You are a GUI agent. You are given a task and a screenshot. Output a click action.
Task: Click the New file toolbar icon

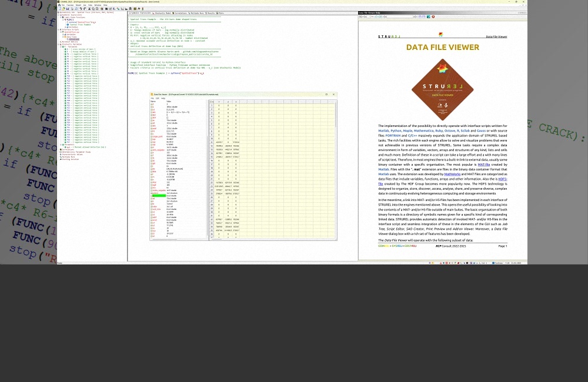point(60,9)
